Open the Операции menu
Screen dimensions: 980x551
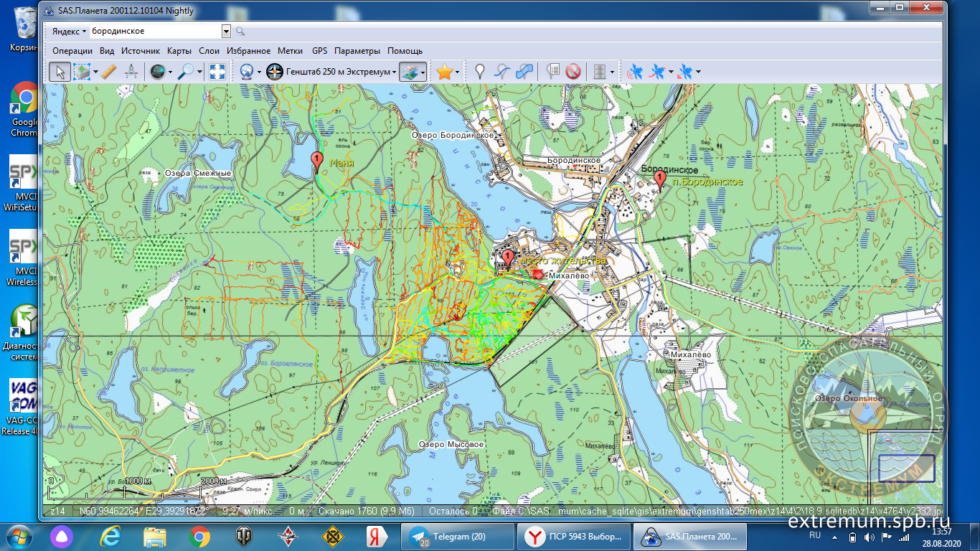pos(72,51)
